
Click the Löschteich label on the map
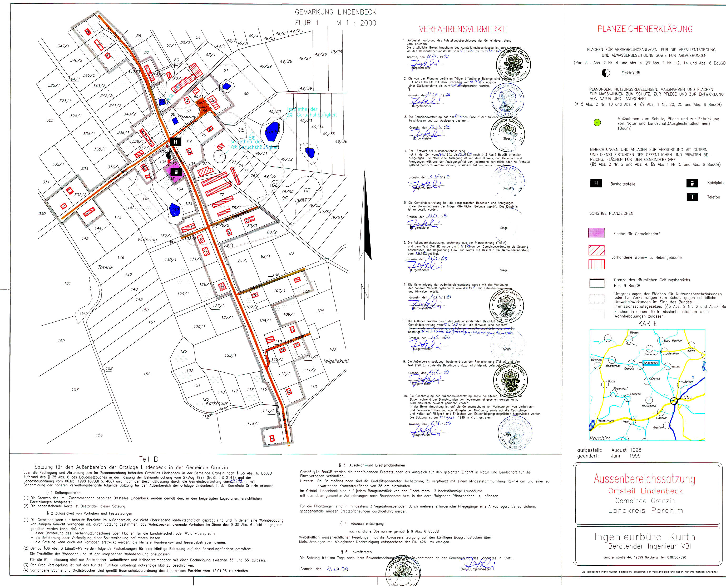point(186,117)
